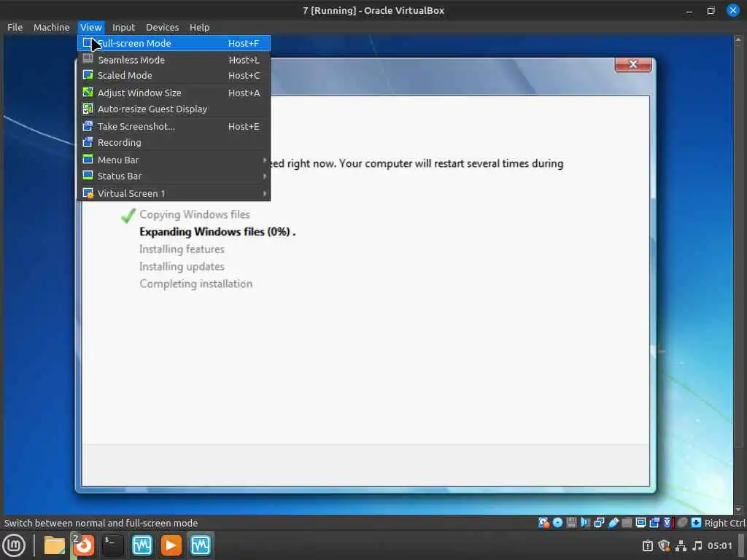The image size is (747, 560).
Task: Close the VirtualBox window with blue X
Action: click(x=733, y=10)
